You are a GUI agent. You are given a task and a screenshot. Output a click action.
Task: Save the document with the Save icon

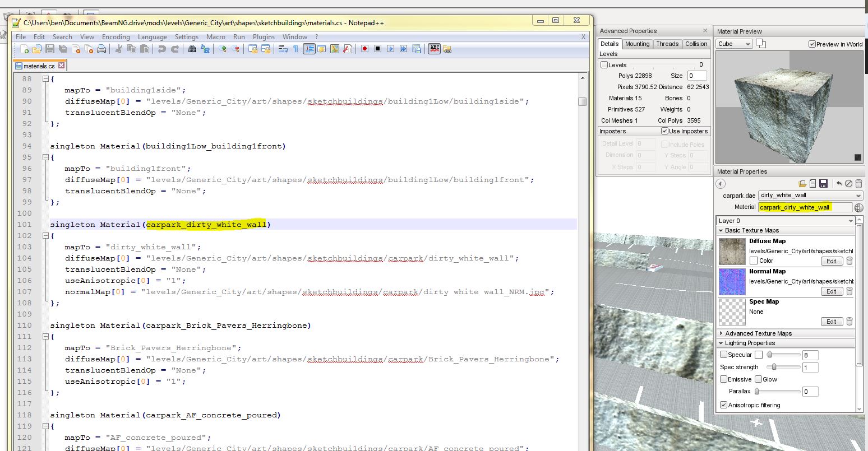point(49,49)
